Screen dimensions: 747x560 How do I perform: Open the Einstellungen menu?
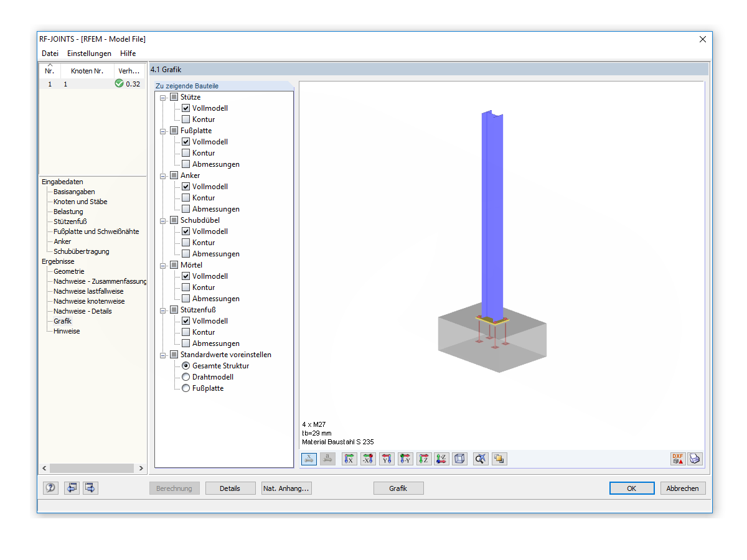tap(89, 53)
